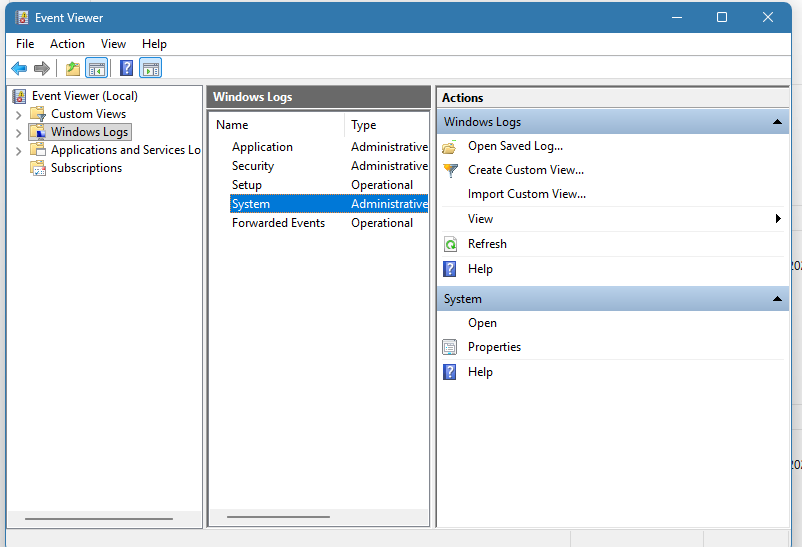Maximize the Event Viewer window
The image size is (802, 547).
pos(722,17)
